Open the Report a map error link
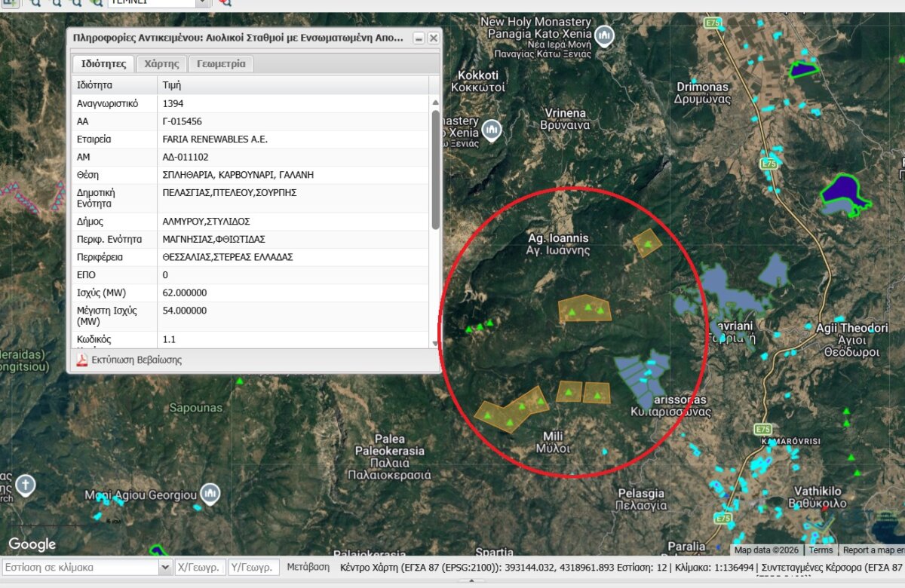Viewport: 905px width, 588px height. pos(872,550)
